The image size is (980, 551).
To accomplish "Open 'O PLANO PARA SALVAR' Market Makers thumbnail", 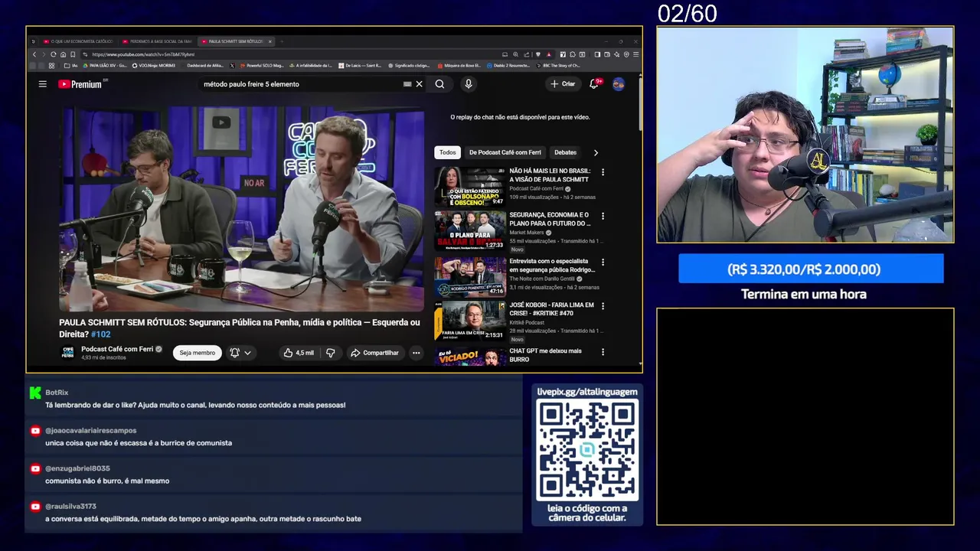I will (470, 231).
